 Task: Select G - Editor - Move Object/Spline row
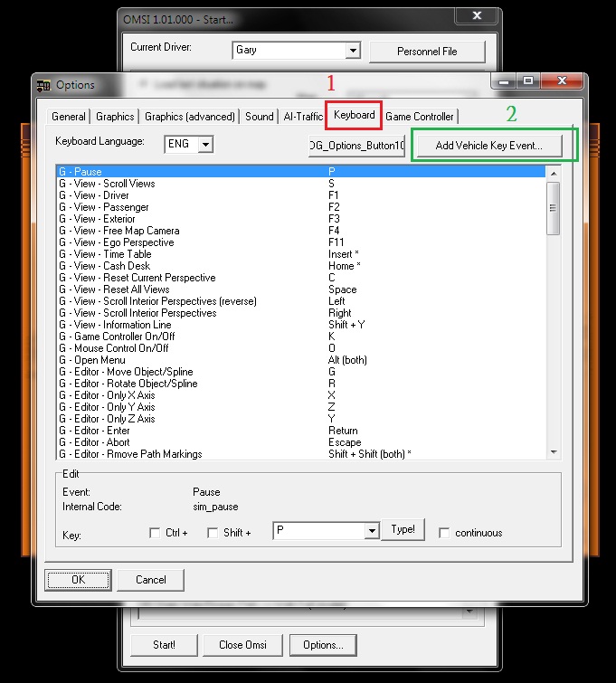[301, 372]
